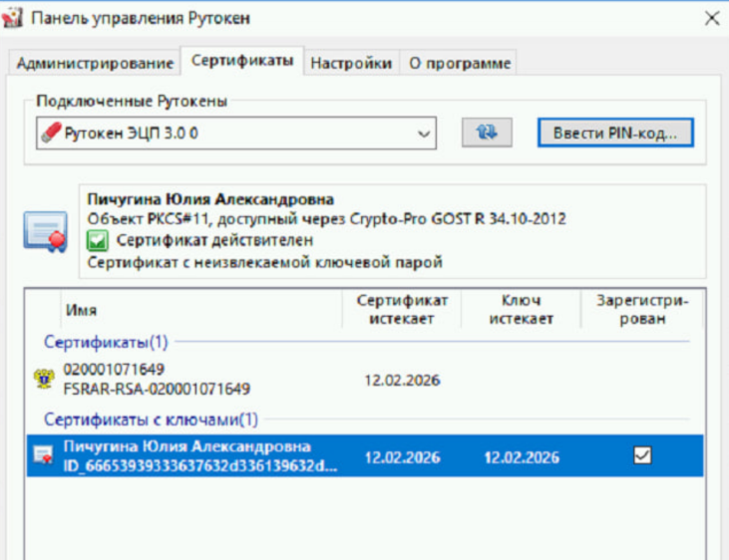This screenshot has height=560, width=729.
Task: Switch to the Администрирование tab
Action: pyautogui.click(x=95, y=63)
